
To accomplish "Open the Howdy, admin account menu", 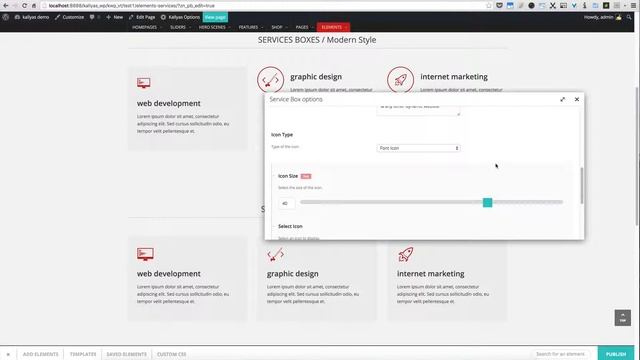I will click(x=602, y=17).
